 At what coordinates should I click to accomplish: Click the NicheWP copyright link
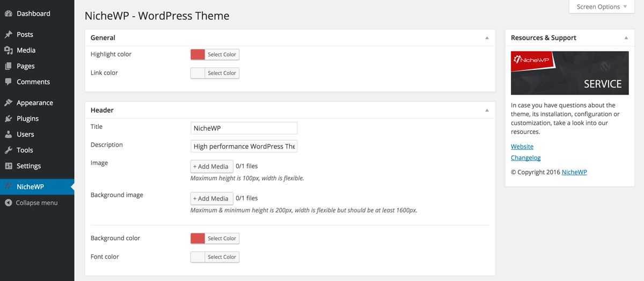574,172
